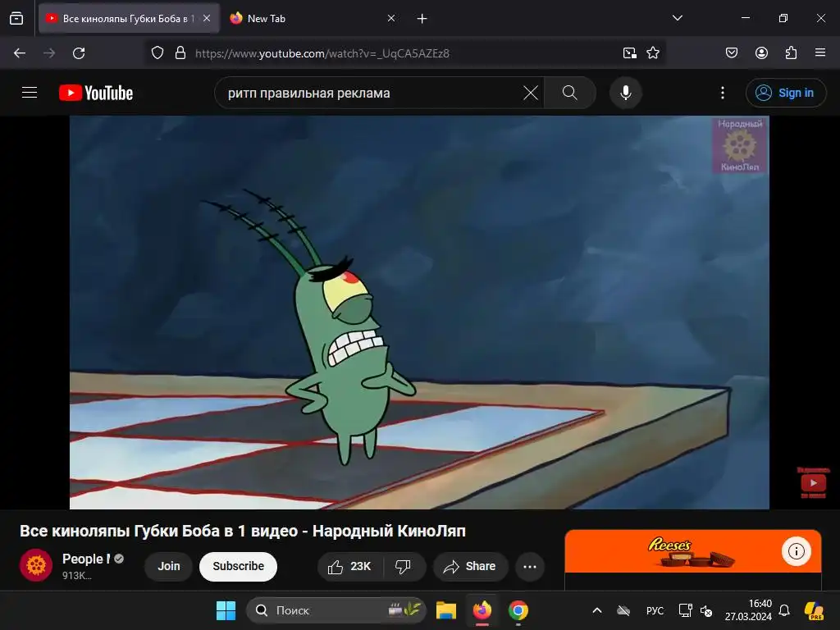Screen dimensions: 840x630
Task: Close the New Tab tab
Action: click(391, 19)
